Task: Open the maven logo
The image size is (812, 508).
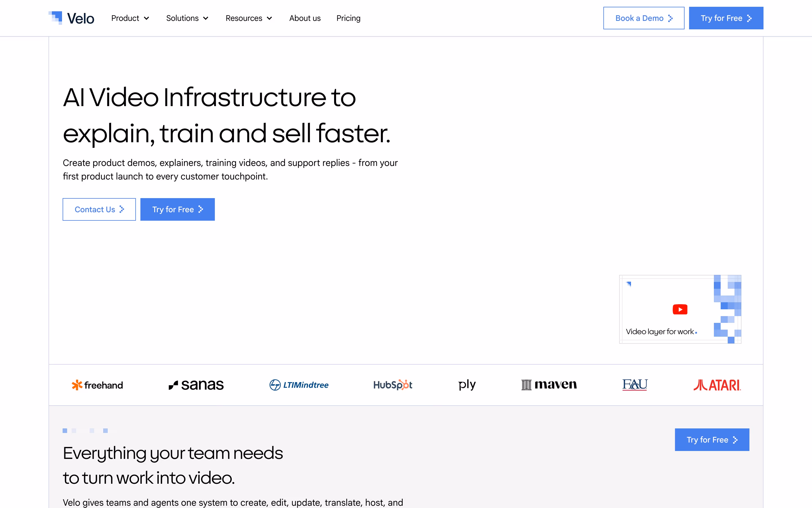Action: coord(549,385)
